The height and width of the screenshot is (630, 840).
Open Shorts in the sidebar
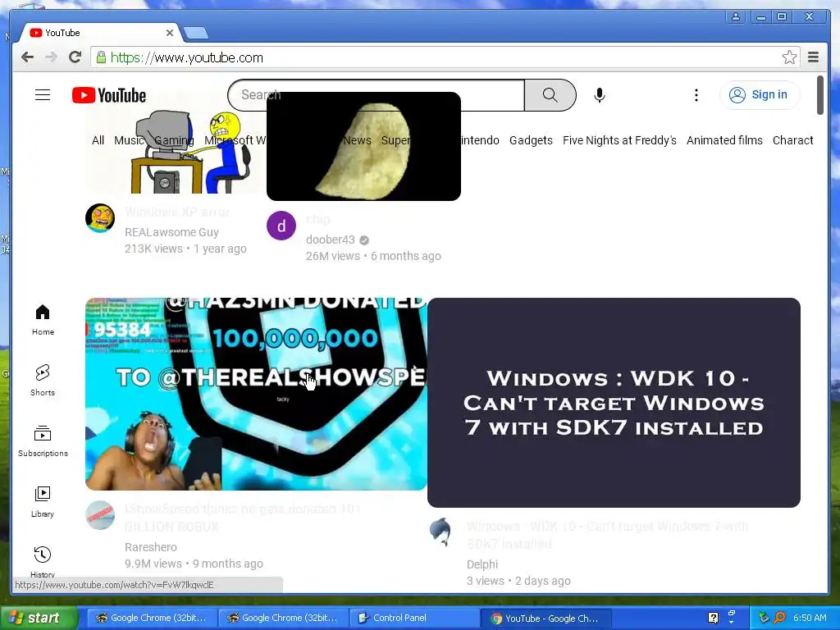pyautogui.click(x=43, y=381)
